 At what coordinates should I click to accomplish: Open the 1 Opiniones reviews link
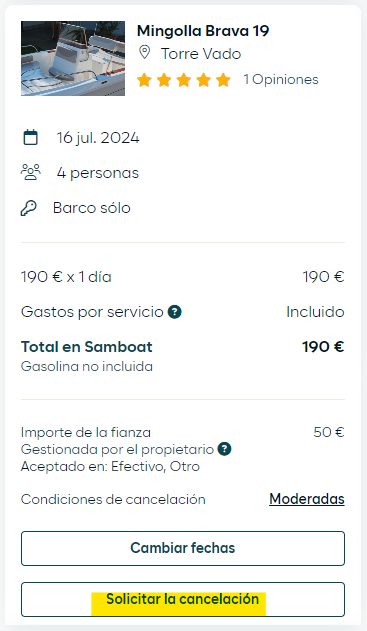(281, 79)
